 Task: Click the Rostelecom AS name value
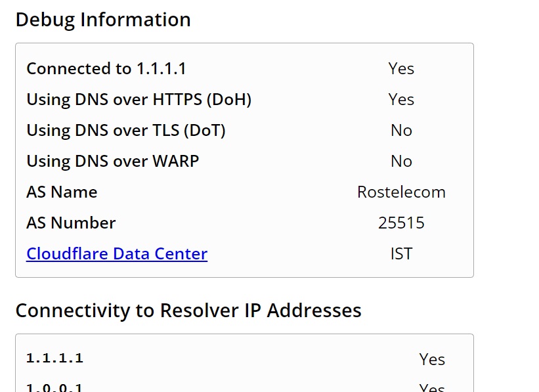coord(401,192)
